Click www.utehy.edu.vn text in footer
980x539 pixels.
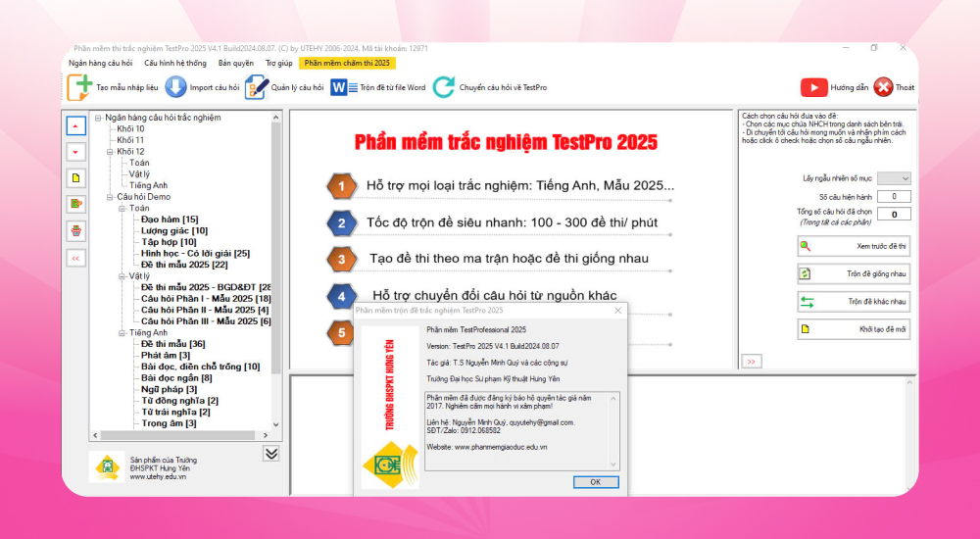[x=158, y=477]
